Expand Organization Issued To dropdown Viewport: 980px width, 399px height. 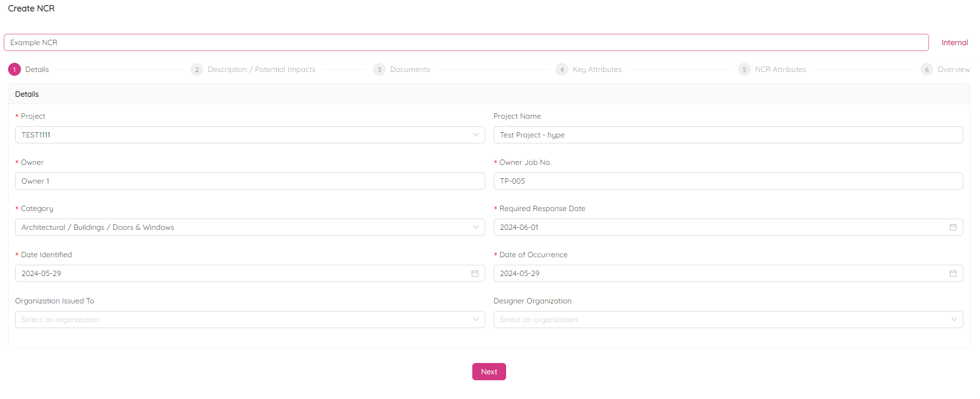(x=250, y=320)
